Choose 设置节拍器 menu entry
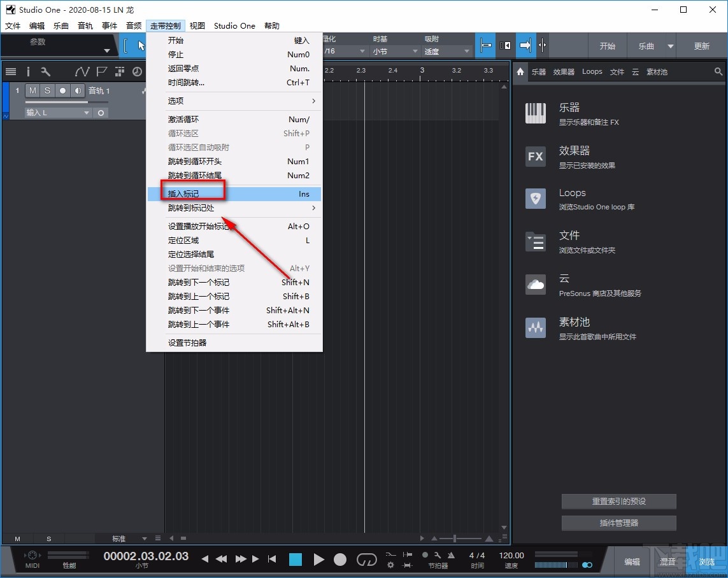This screenshot has width=728, height=578. click(234, 343)
